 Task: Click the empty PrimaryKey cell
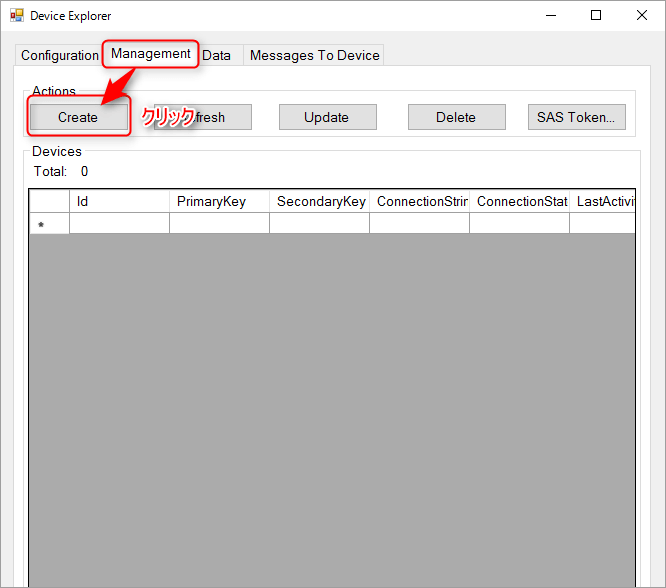(x=219, y=224)
